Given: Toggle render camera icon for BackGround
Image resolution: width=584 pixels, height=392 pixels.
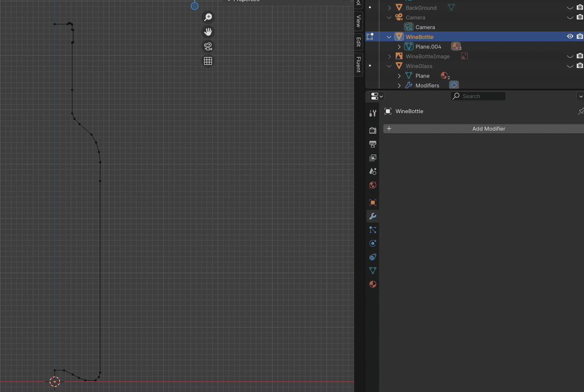Looking at the screenshot, I should click(x=580, y=8).
